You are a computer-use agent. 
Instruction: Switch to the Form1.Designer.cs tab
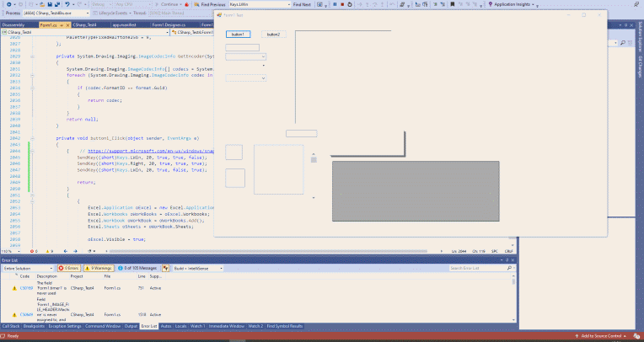click(169, 25)
